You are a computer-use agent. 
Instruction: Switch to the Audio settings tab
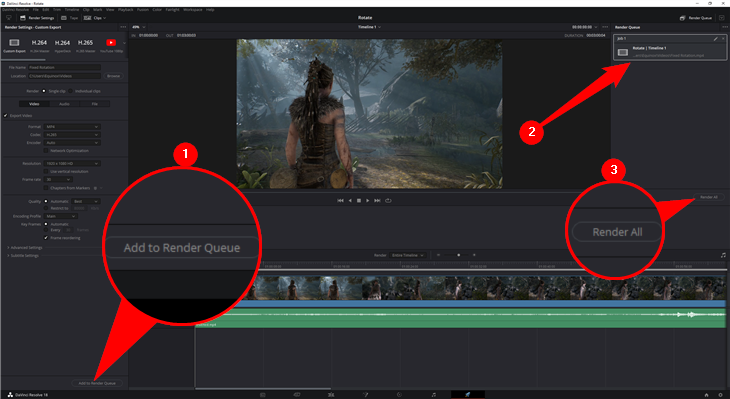64,104
